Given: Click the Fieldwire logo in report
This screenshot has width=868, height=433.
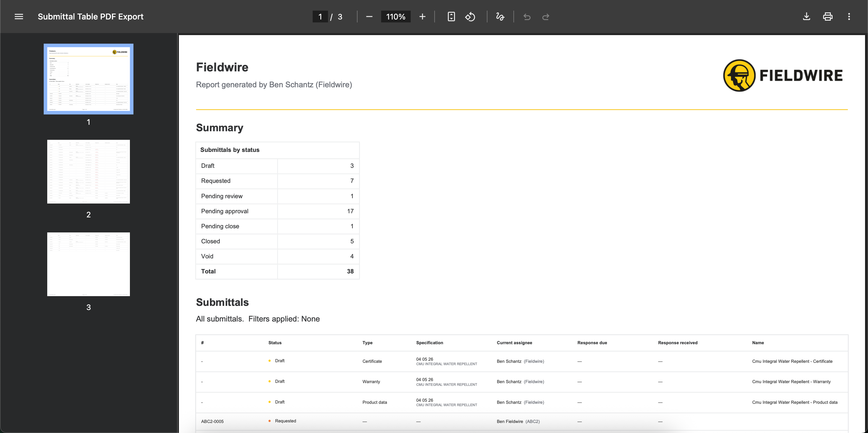Looking at the screenshot, I should click(x=783, y=75).
